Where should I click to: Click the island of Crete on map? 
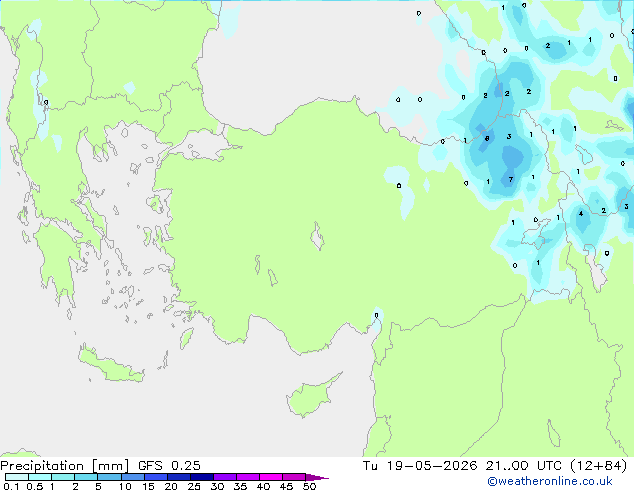[111, 366]
